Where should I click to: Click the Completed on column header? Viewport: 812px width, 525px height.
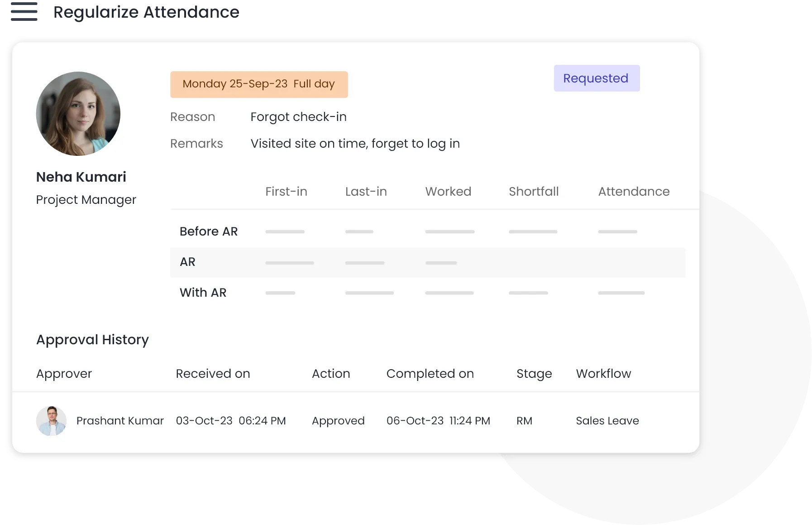pyautogui.click(x=430, y=374)
